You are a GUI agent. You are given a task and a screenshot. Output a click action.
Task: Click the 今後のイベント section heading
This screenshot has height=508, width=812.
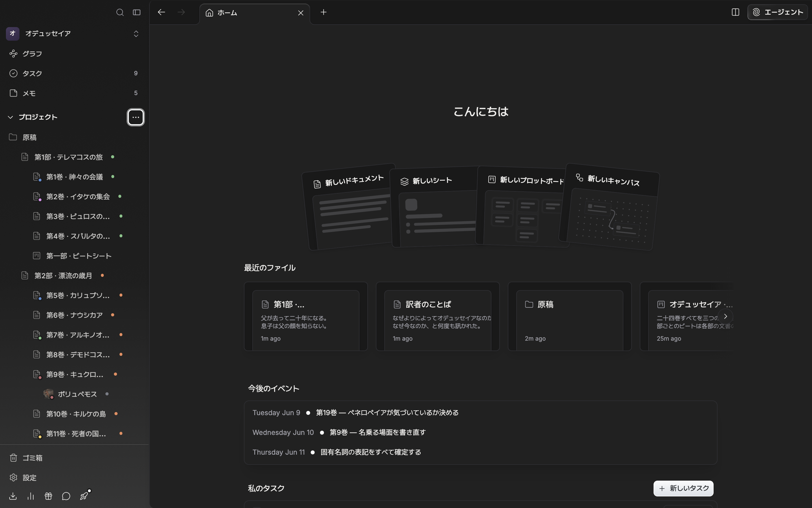(273, 389)
